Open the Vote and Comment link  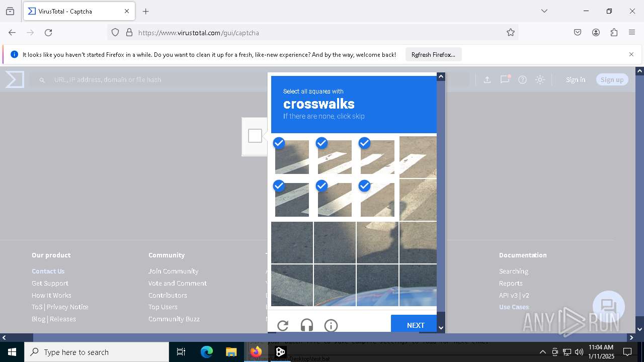click(178, 283)
